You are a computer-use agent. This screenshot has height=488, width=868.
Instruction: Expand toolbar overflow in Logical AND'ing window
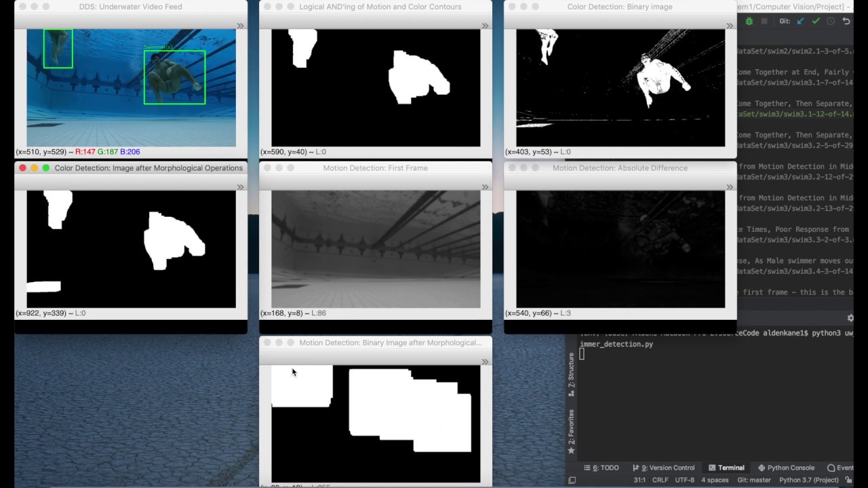[x=485, y=26]
